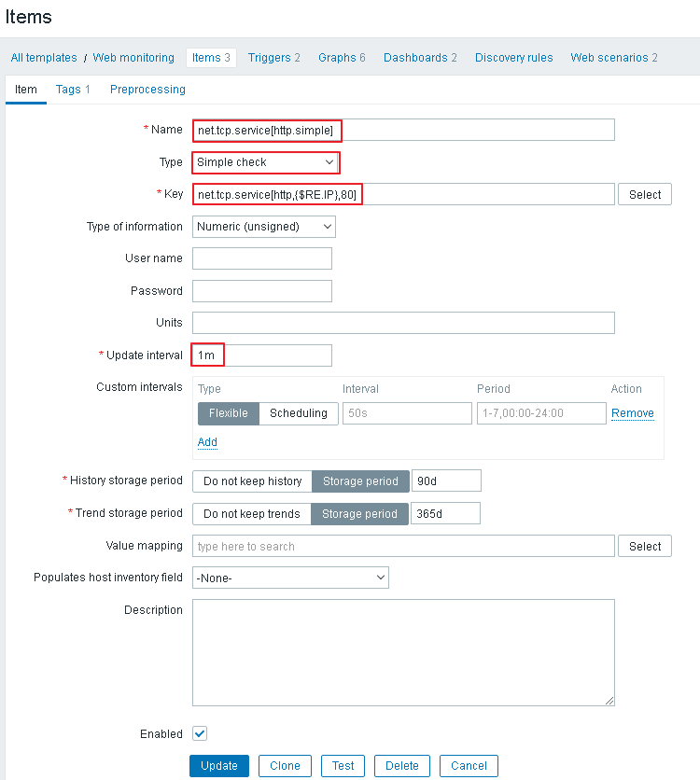Open Type of information dropdown
Screen dimensions: 700x780
coord(264,227)
